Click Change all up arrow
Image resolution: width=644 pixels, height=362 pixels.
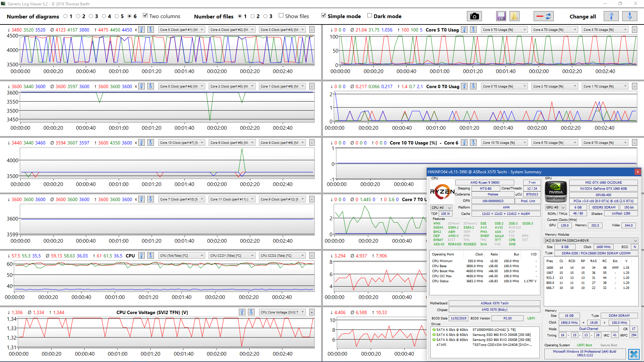(611, 16)
